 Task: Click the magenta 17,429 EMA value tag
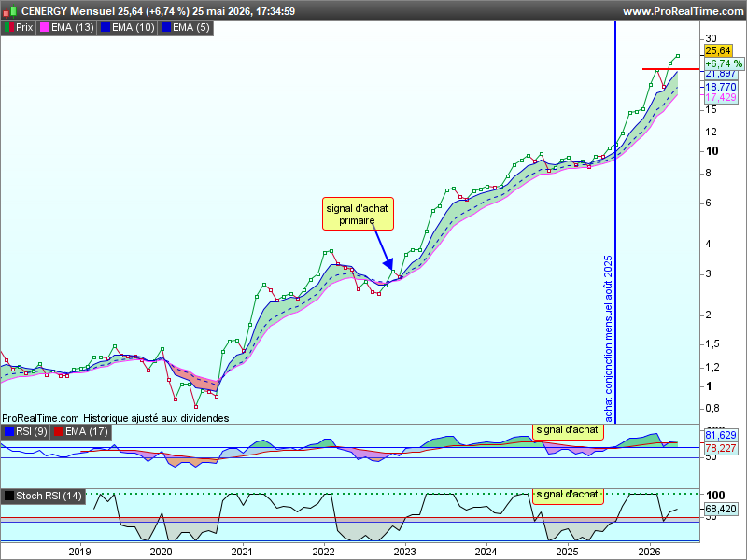coord(720,97)
